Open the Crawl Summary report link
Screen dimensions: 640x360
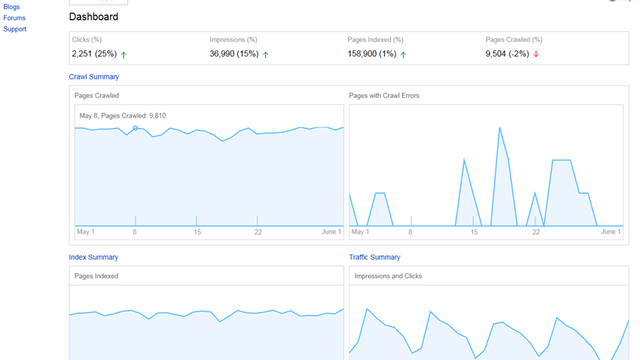[x=94, y=77]
